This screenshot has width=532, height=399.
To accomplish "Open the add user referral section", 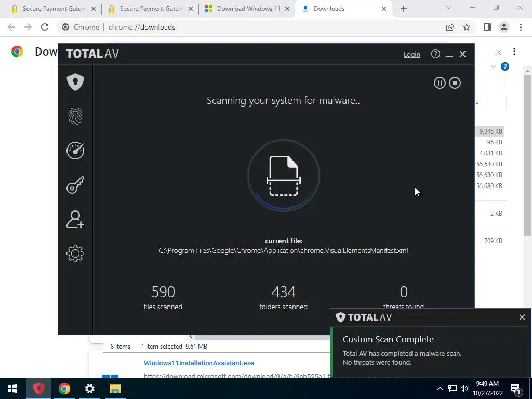I will point(75,219).
